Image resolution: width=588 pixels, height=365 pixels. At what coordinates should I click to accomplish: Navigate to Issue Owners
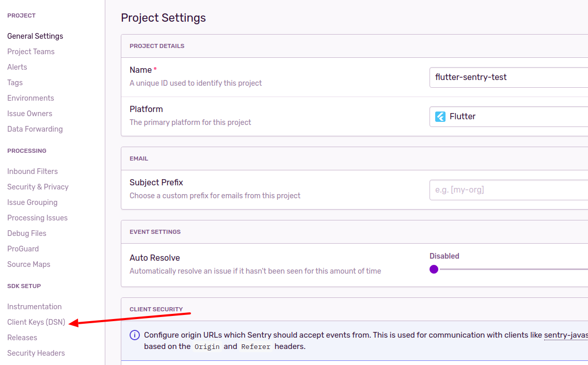29,114
